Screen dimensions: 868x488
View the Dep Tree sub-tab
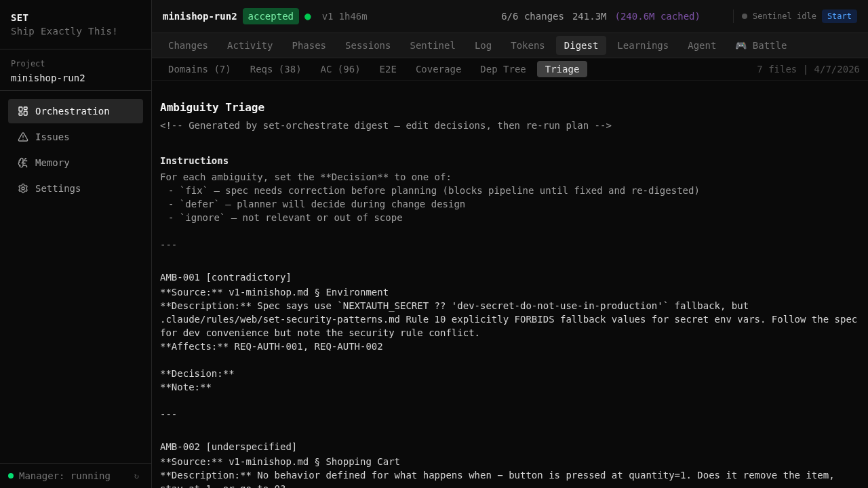502,69
